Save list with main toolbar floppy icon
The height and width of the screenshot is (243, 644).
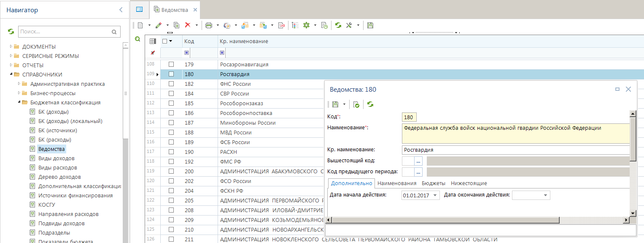tap(370, 25)
